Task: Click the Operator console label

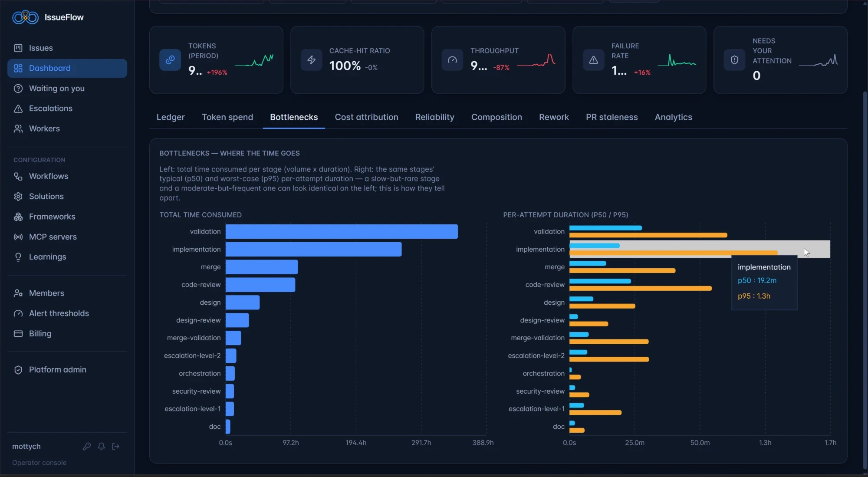Action: 39,463
